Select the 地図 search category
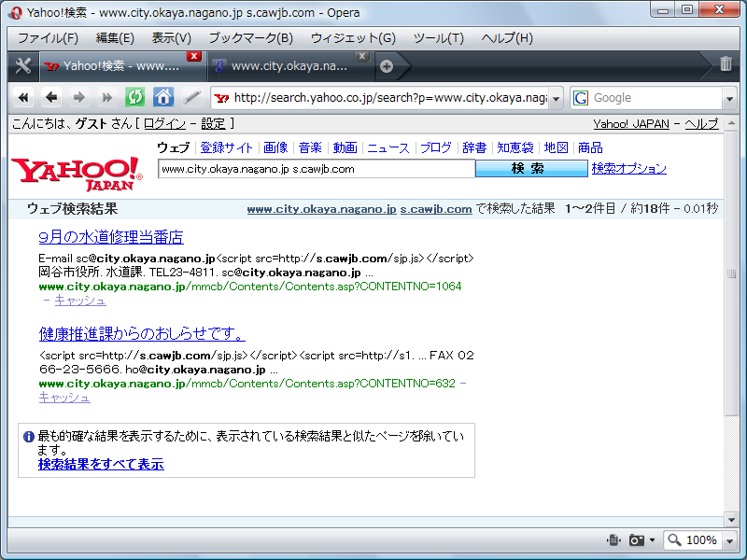This screenshot has height=560, width=747. 556,147
